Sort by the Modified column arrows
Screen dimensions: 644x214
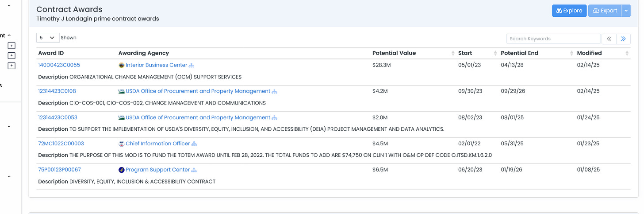click(627, 53)
